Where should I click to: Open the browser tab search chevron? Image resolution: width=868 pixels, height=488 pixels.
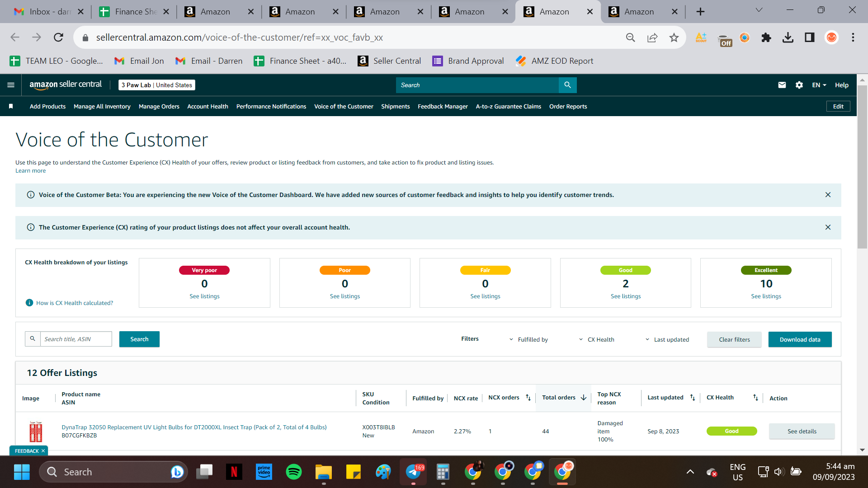pos(759,10)
